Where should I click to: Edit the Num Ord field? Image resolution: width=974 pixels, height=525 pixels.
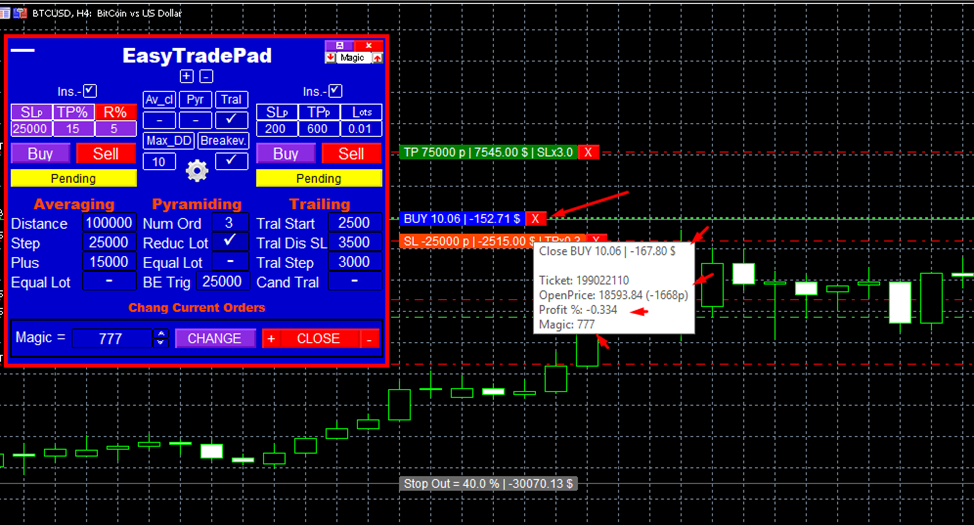coord(230,222)
